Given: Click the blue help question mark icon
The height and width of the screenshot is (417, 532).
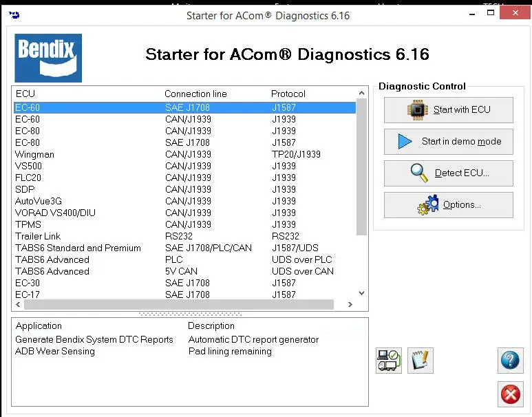Looking at the screenshot, I should click(x=510, y=361).
